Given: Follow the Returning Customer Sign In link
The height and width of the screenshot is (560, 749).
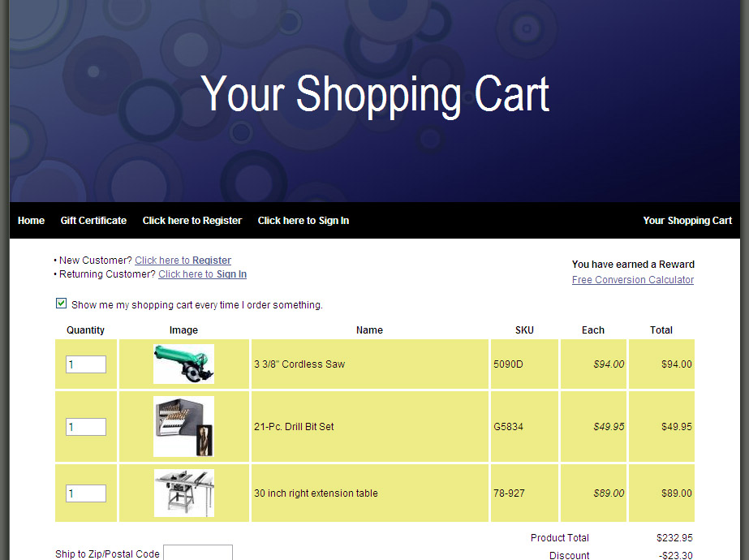Looking at the screenshot, I should 202,274.
